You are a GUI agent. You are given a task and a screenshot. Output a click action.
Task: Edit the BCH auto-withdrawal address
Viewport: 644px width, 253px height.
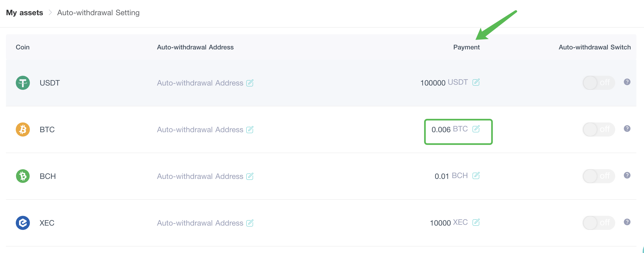tap(250, 176)
